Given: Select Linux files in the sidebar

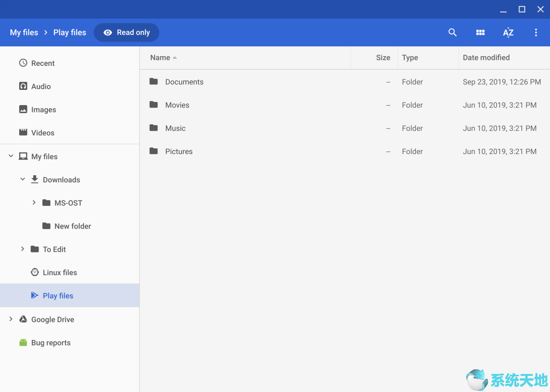Looking at the screenshot, I should tap(70, 272).
